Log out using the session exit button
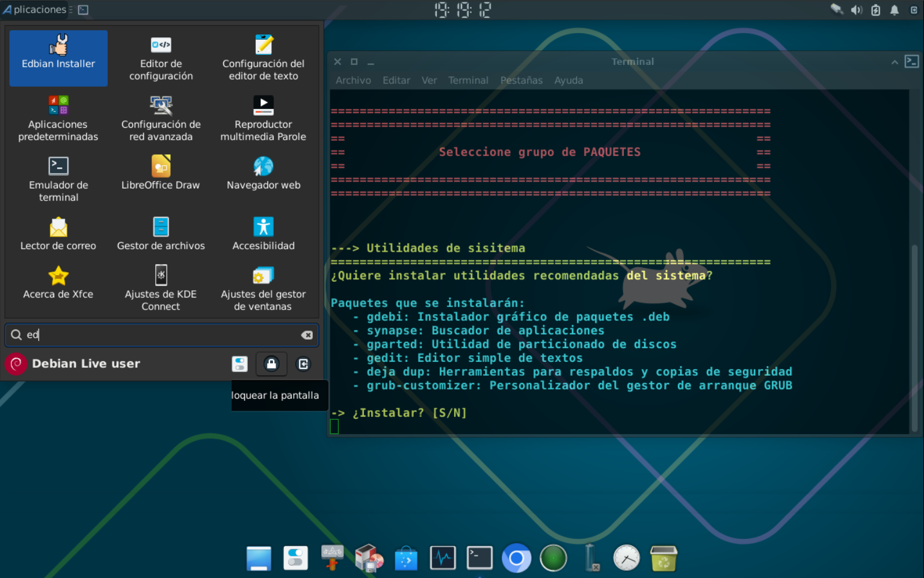Image resolution: width=924 pixels, height=578 pixels. pos(303,364)
